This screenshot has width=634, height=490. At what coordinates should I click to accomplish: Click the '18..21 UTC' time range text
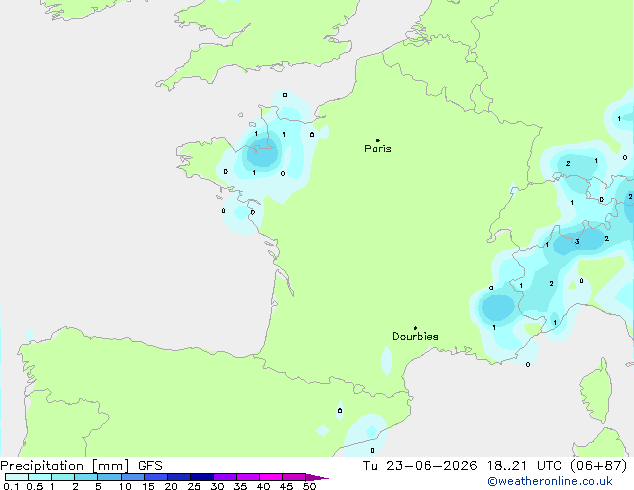[524, 466]
